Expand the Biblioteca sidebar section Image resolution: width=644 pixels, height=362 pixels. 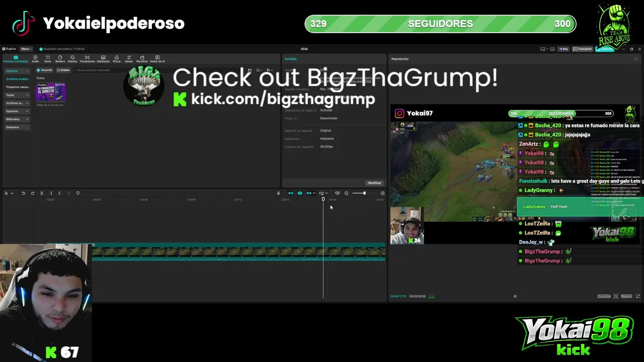pyautogui.click(x=17, y=119)
